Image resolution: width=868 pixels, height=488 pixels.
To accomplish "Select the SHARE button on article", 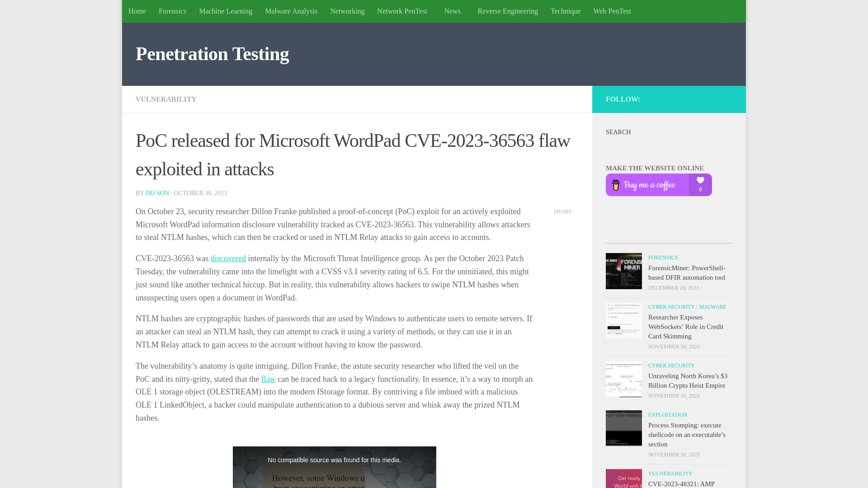I will click(x=563, y=211).
